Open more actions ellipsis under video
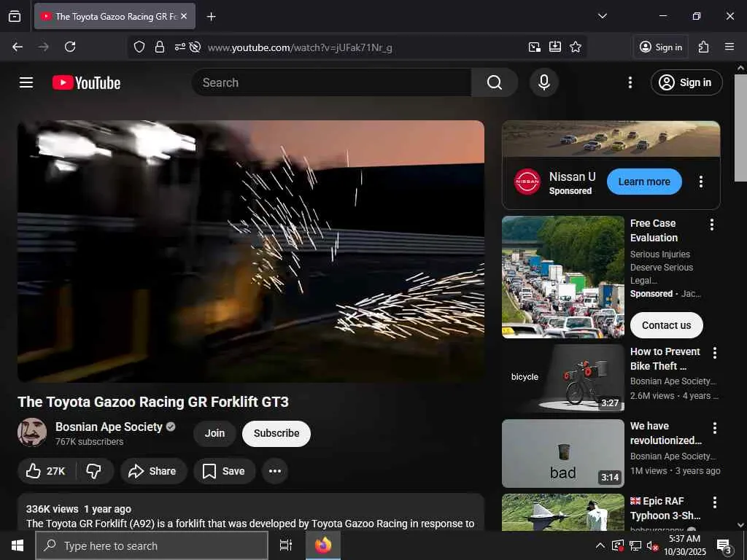The height and width of the screenshot is (560, 747). pyautogui.click(x=275, y=471)
